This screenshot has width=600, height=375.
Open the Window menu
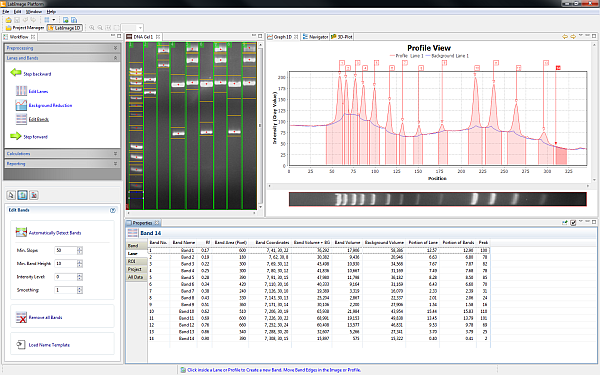tap(34, 11)
